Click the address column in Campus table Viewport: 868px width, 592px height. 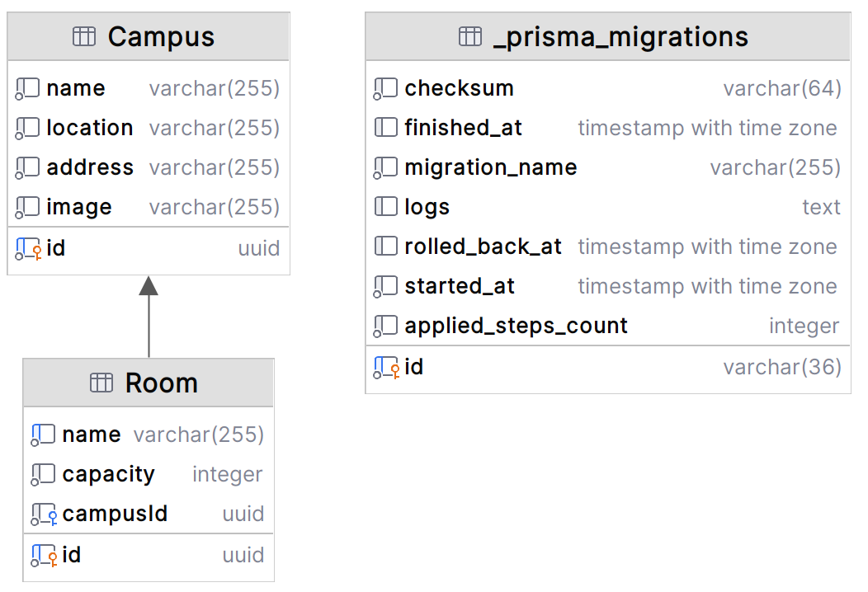click(x=90, y=167)
